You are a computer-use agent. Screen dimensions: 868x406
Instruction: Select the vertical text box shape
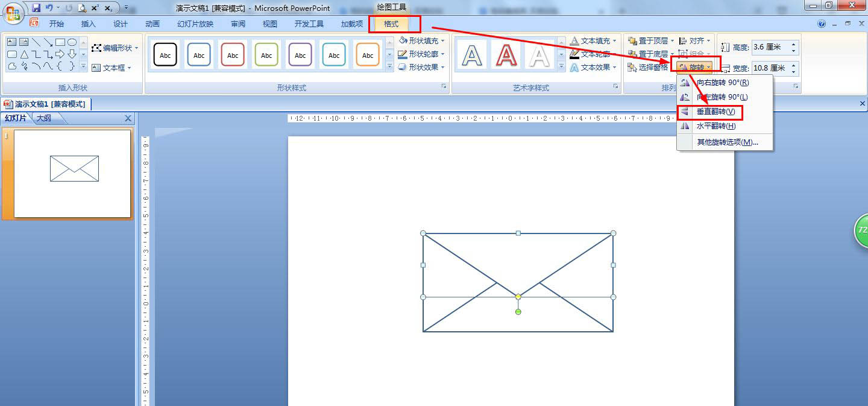[24, 42]
